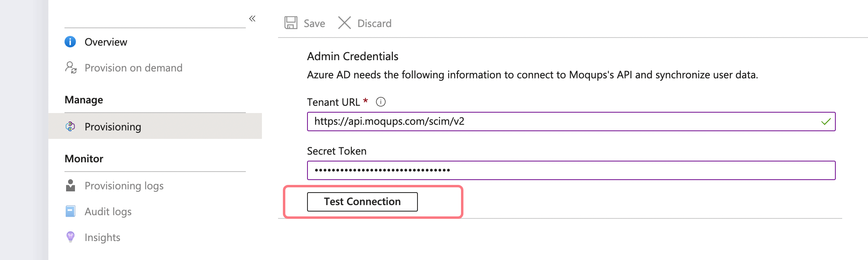Open the Insights text label
Screen dimensions: 868x260
tap(102, 237)
